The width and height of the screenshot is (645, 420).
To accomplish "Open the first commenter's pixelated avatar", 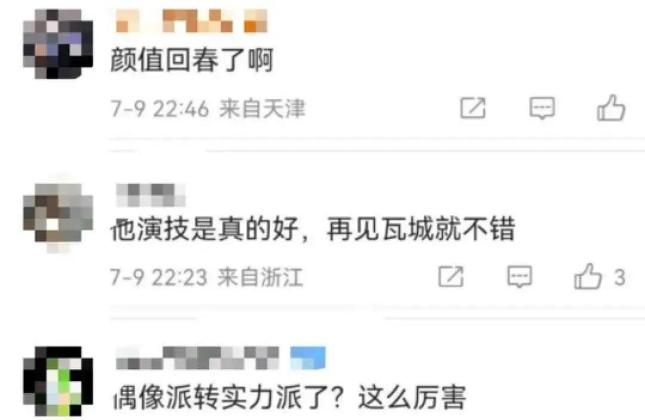I will coord(58,44).
